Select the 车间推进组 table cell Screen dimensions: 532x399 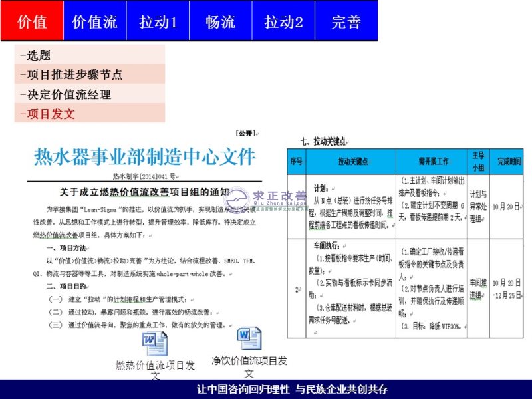pos(478,290)
